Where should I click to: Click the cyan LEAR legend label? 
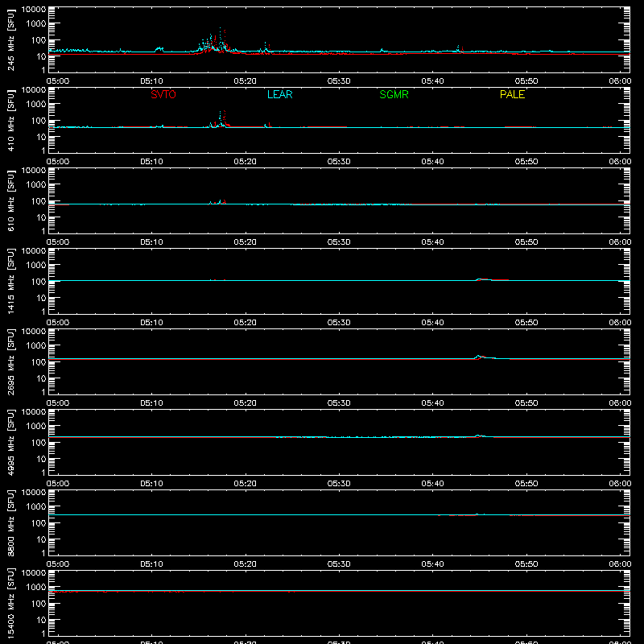279,94
